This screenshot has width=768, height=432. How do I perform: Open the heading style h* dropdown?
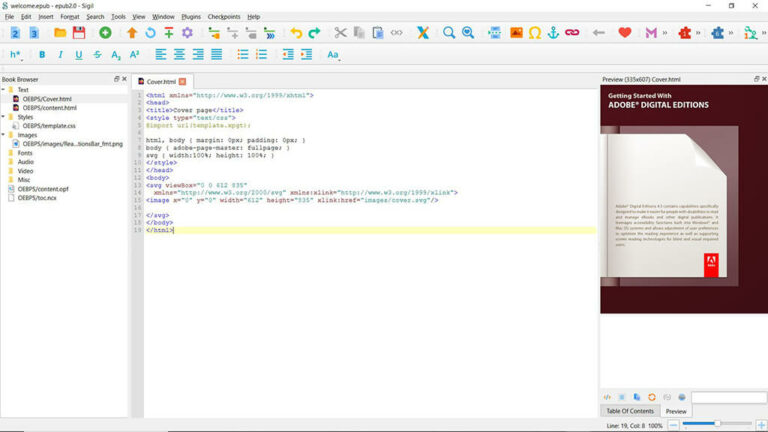[x=16, y=55]
